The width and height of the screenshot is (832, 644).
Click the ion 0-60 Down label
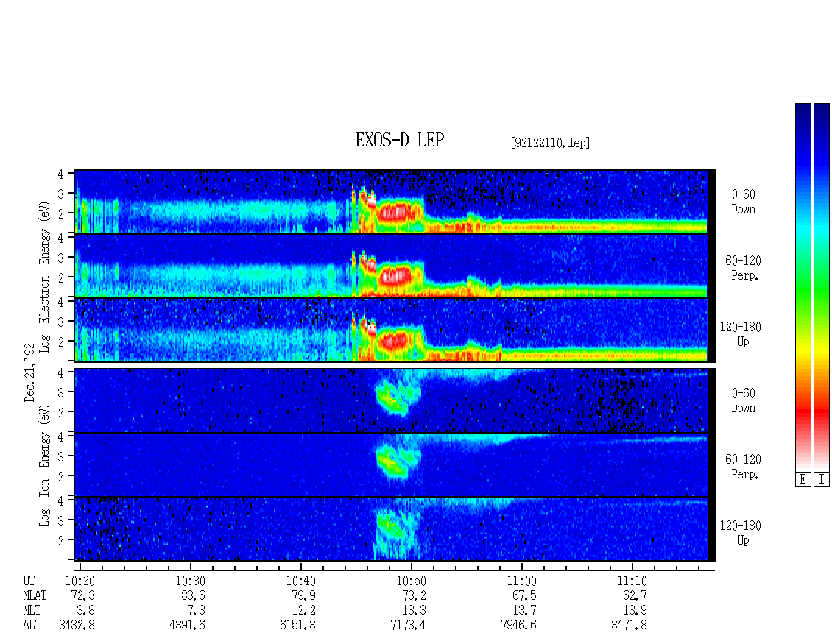pos(743,400)
